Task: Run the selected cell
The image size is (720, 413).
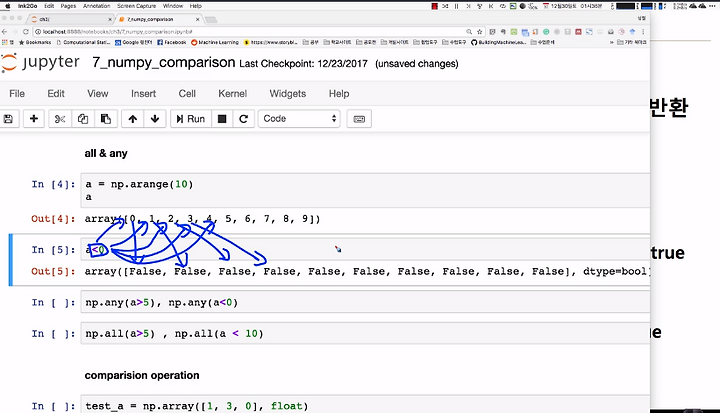Action: [x=191, y=119]
